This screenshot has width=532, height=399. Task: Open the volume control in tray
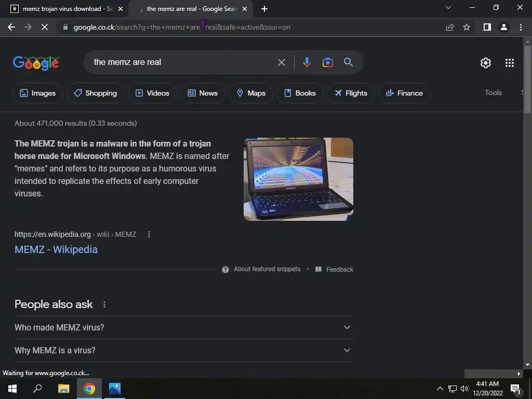(x=464, y=389)
